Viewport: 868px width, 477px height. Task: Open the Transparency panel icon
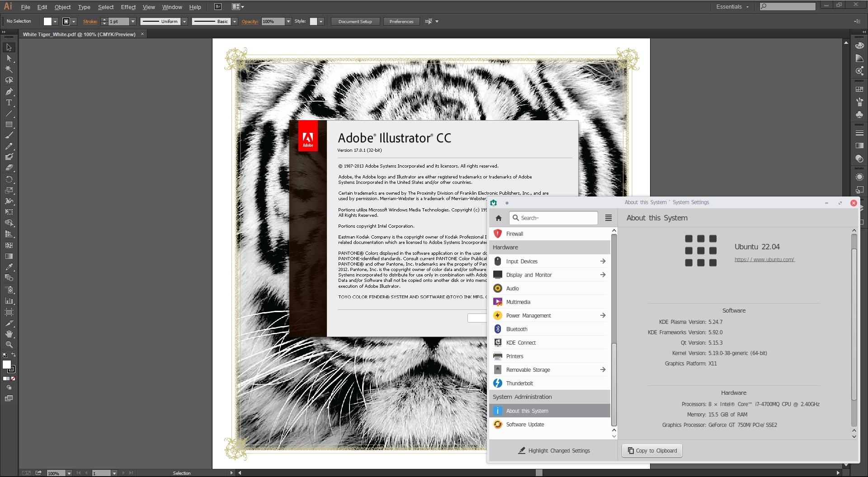(859, 159)
